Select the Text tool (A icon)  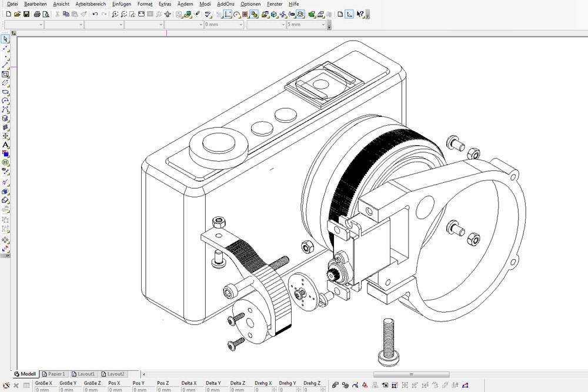click(5, 145)
